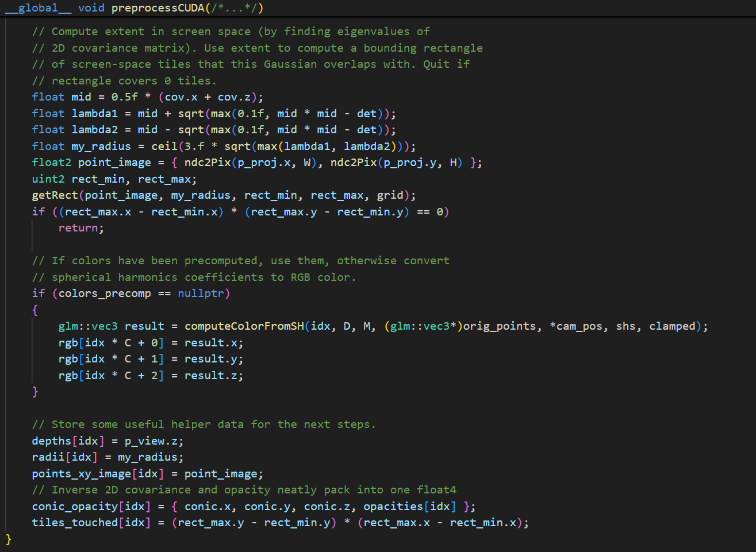Click the "uint2" type keyword
Screen dimensions: 756x552
pyautogui.click(x=48, y=179)
